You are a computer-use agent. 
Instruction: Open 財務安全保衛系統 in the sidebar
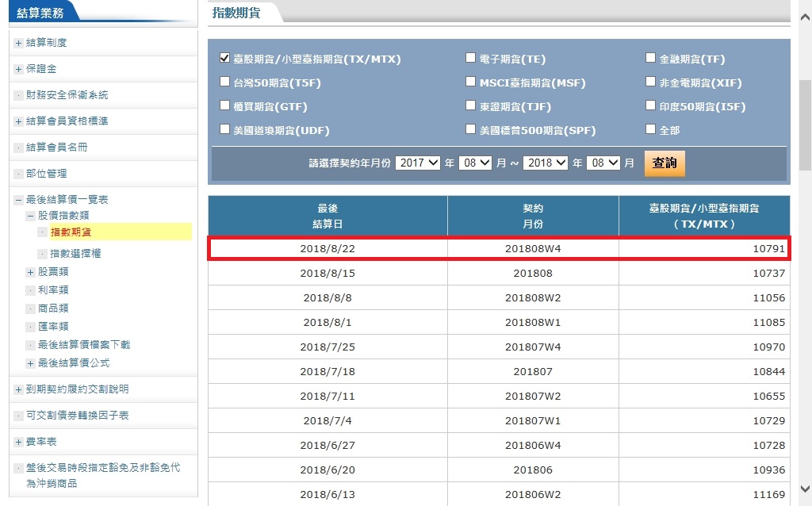[67, 95]
